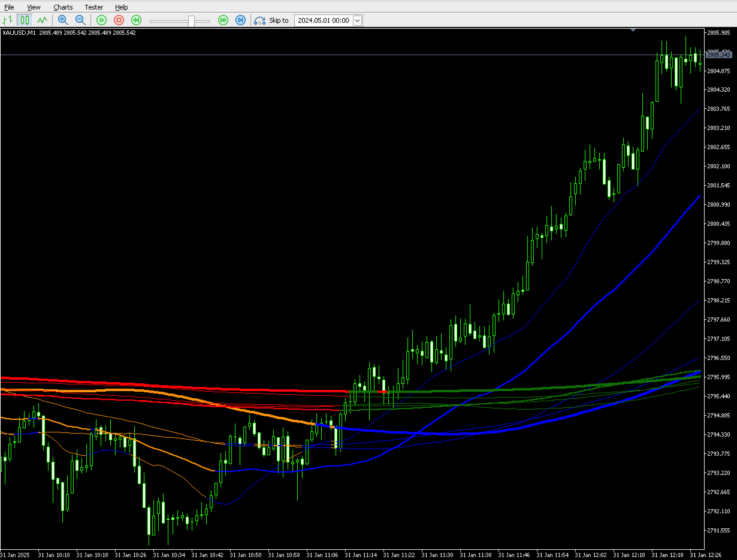Click the chart shift triangle marker at the top of the chart
Image resolution: width=737 pixels, height=560 pixels.
point(633,29)
